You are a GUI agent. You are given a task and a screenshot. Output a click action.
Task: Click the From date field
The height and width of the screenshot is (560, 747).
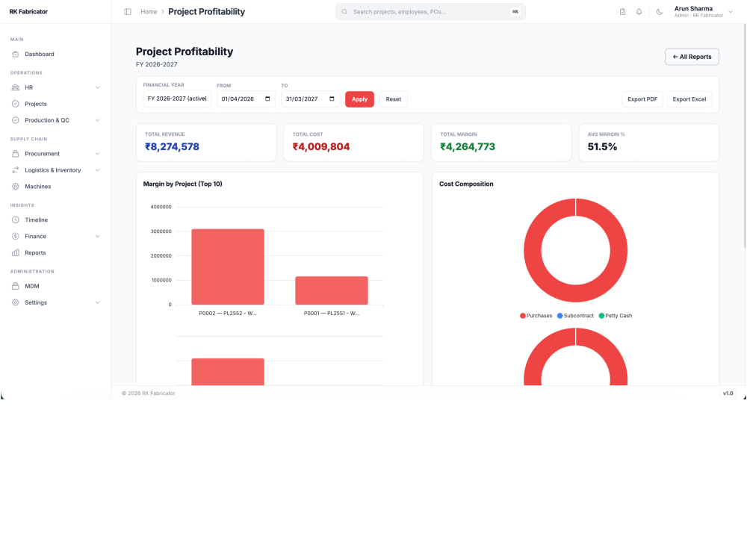[x=246, y=99]
